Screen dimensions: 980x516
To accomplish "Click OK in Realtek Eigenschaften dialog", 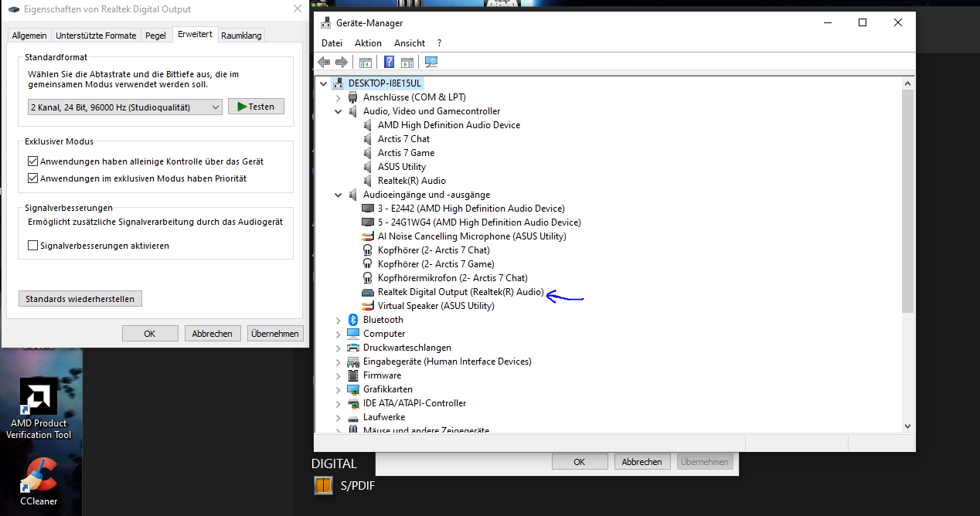I will (x=150, y=334).
